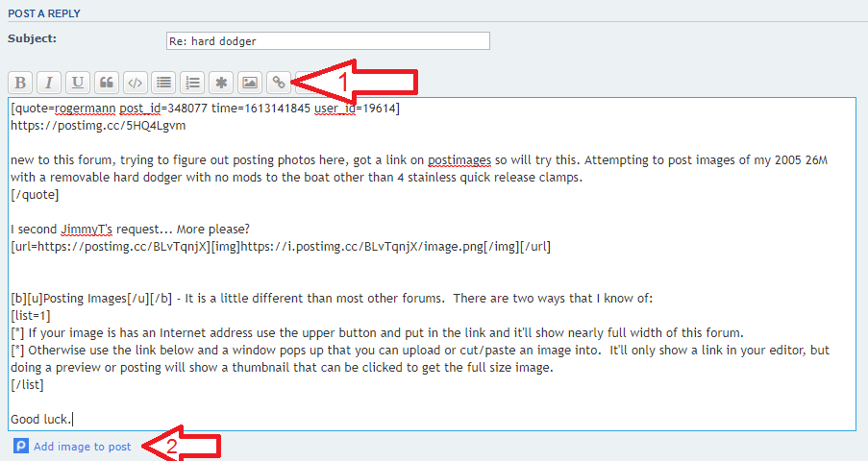Place cursor after "Good luck." in message

tap(72, 420)
